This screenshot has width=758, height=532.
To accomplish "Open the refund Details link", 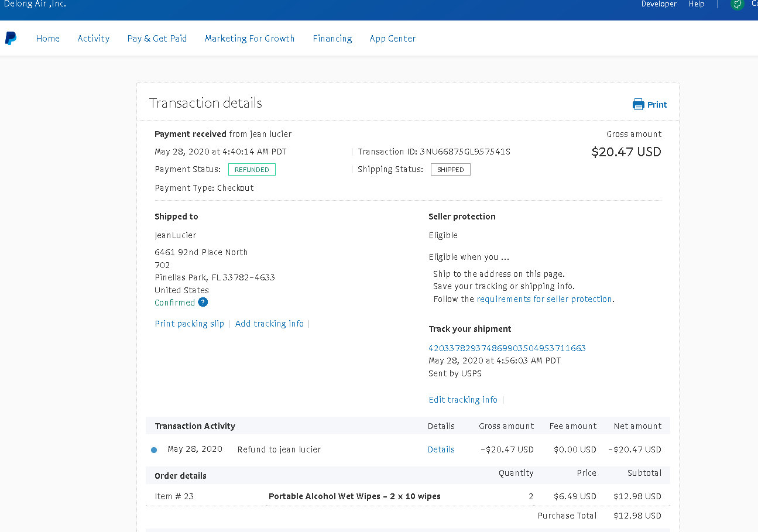I will [x=441, y=449].
